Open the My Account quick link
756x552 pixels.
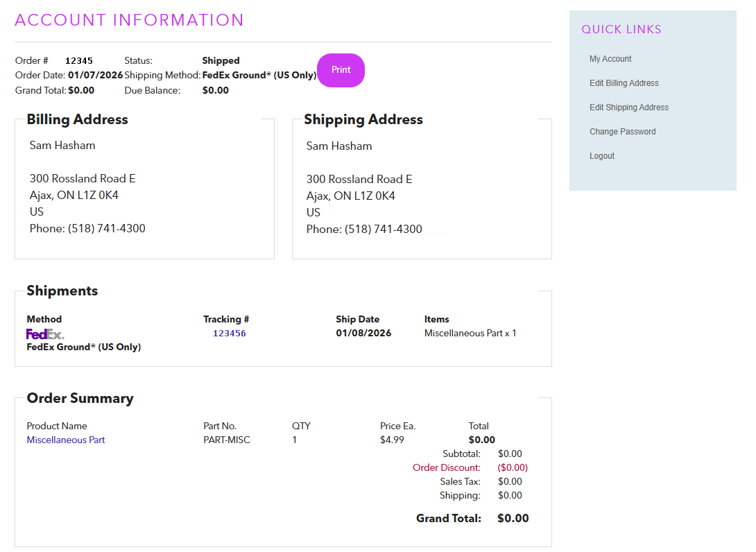pyautogui.click(x=610, y=59)
